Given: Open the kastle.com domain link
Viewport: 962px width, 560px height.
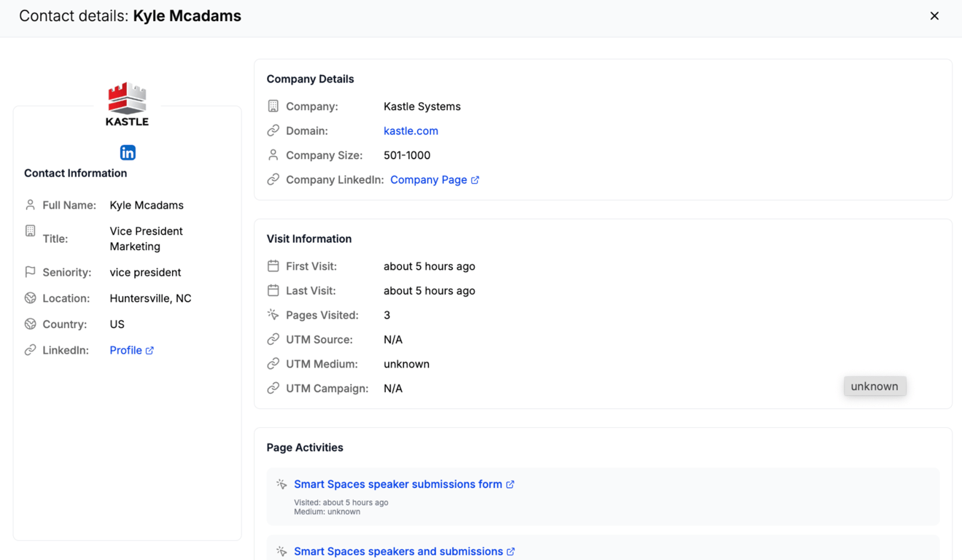Looking at the screenshot, I should click(411, 131).
